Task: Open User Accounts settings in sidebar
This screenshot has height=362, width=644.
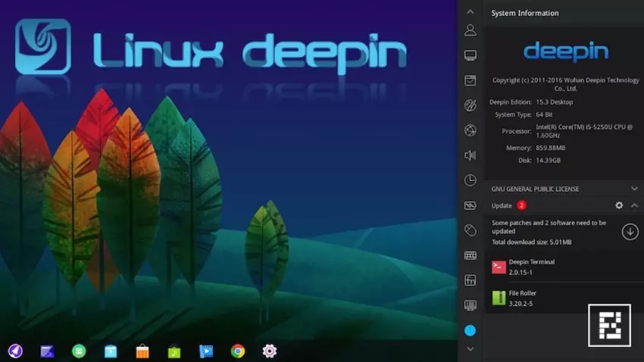Action: pyautogui.click(x=470, y=30)
